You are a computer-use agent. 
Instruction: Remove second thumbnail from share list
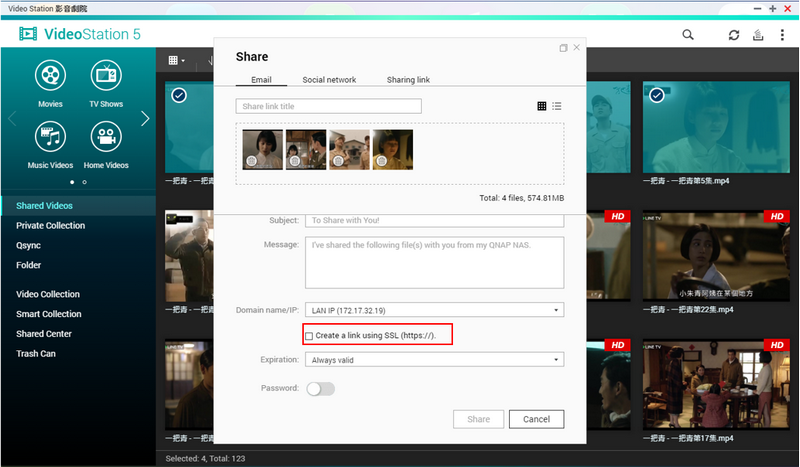pos(295,161)
